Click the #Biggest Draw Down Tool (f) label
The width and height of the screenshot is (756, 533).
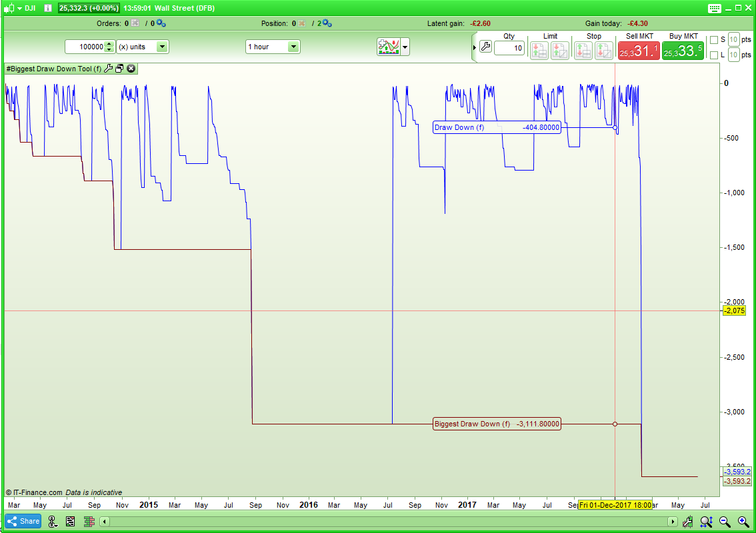click(x=54, y=69)
